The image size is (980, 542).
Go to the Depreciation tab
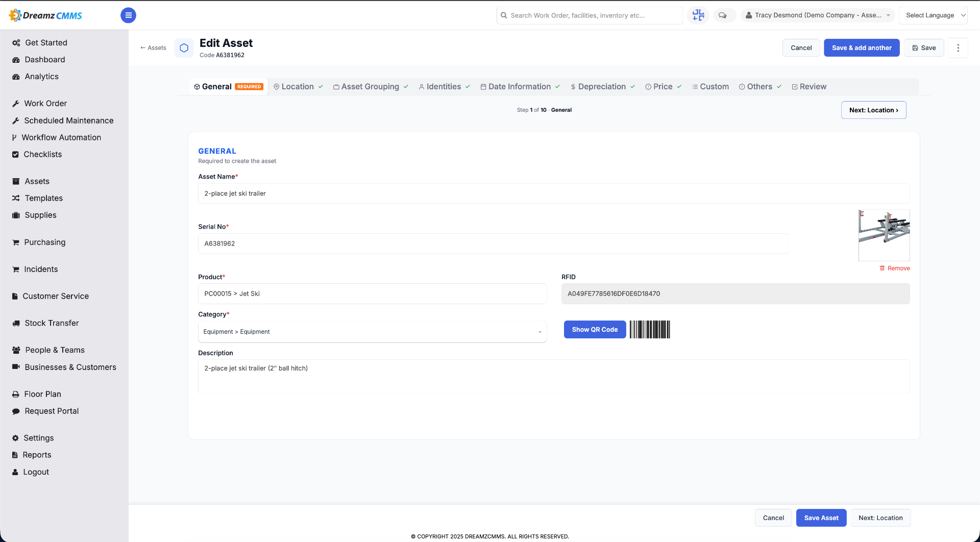[602, 87]
